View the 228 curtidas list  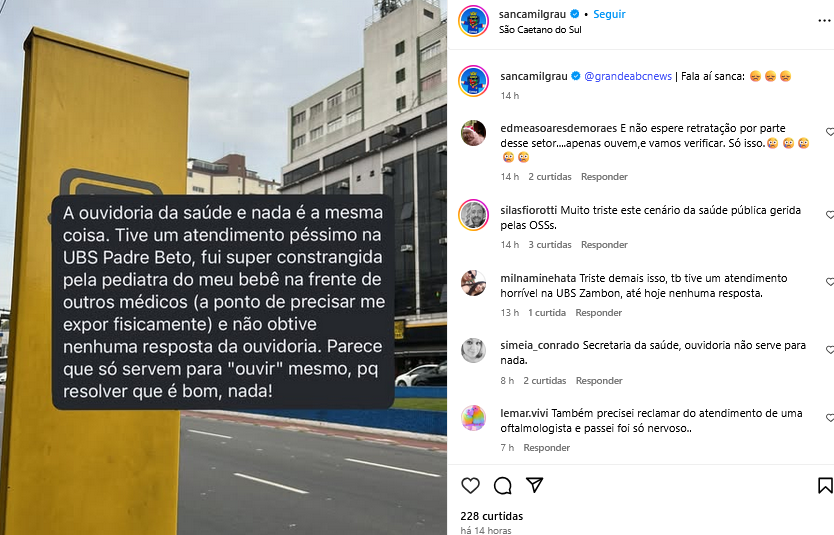[x=491, y=516]
